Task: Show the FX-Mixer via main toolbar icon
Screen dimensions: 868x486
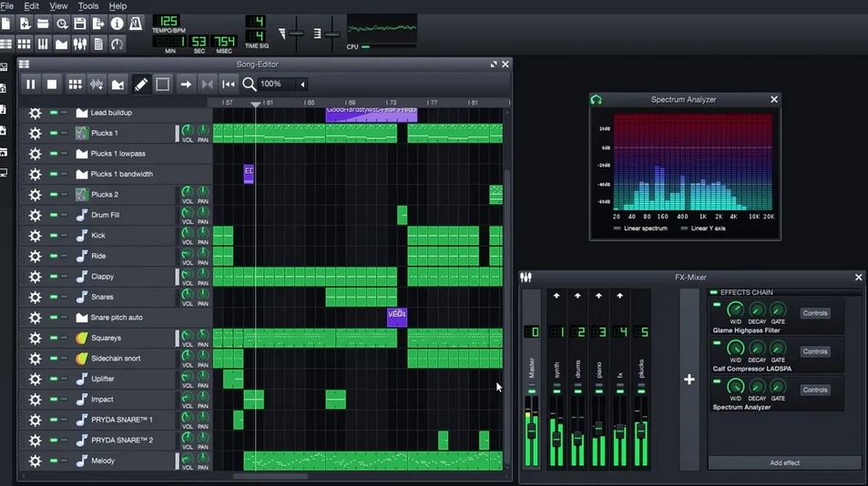Action: click(80, 44)
